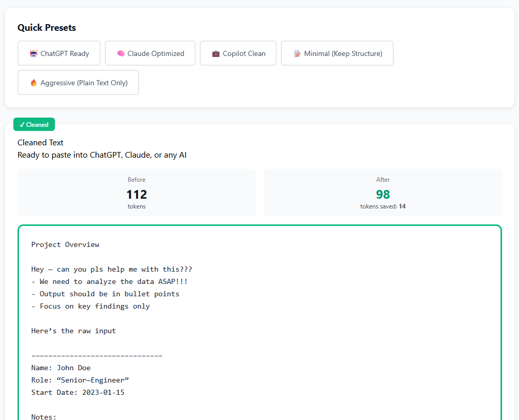Click the 'Cleaned Text' heading
Screen dimensions: 519x420
(x=41, y=143)
